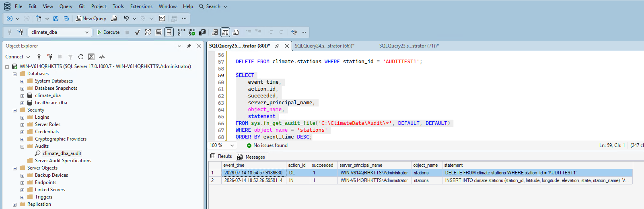
Task: Expand the climate_dba database node
Action: (23, 96)
